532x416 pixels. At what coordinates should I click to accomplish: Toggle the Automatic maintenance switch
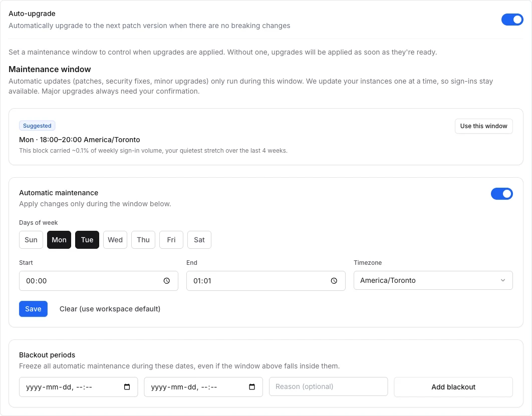pos(501,194)
